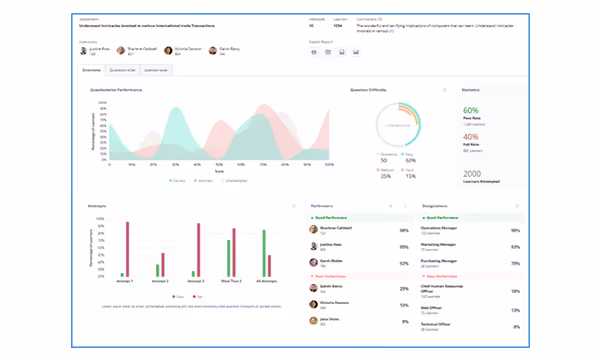Click the Questions 50 count under donut
Screen dimensions: 600x360
click(386, 157)
